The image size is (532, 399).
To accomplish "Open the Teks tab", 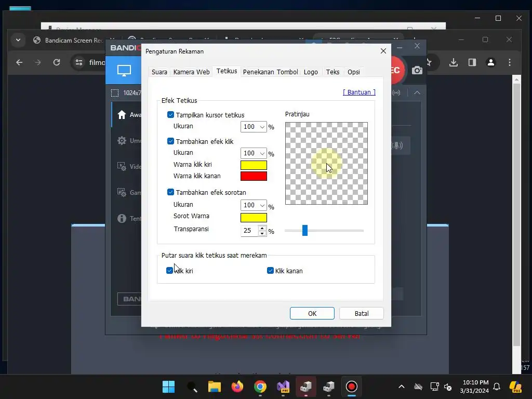I will (x=332, y=72).
